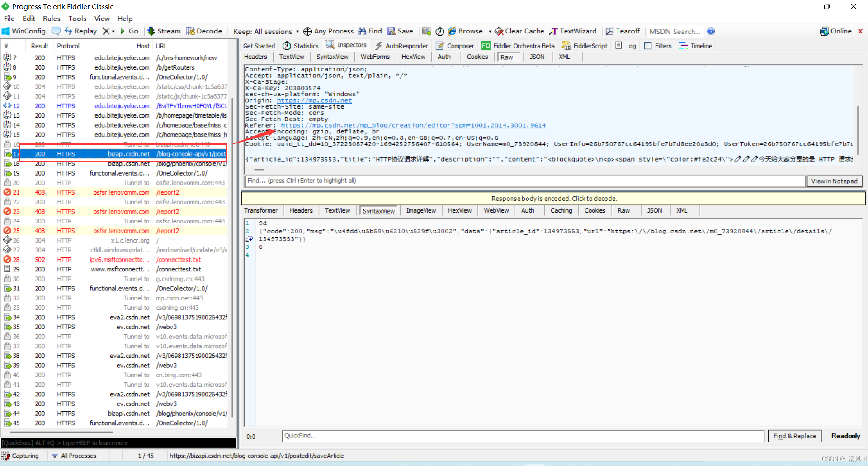Viewport: 868px width, 466px height.
Task: Select the request Cookies inspector tab
Action: pyautogui.click(x=477, y=57)
